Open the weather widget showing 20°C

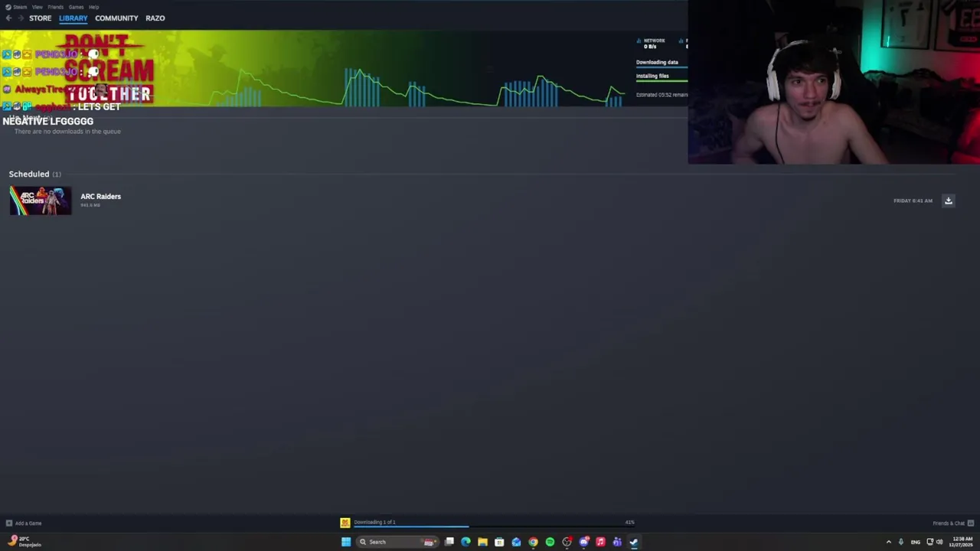click(x=23, y=542)
